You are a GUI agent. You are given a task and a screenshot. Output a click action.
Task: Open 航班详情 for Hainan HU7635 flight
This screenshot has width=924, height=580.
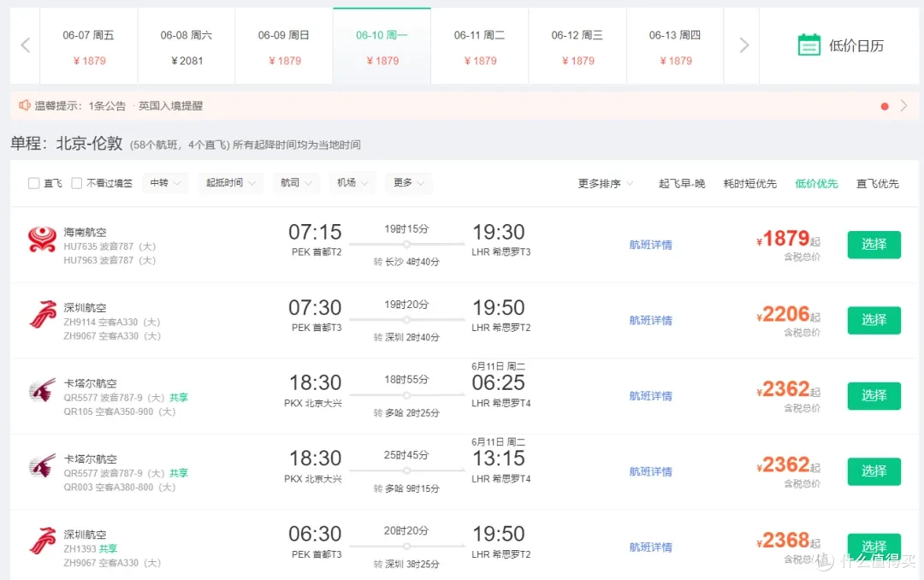(650, 245)
